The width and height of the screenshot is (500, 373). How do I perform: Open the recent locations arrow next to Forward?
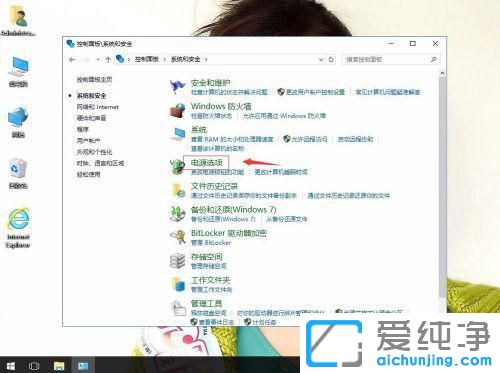coord(98,60)
